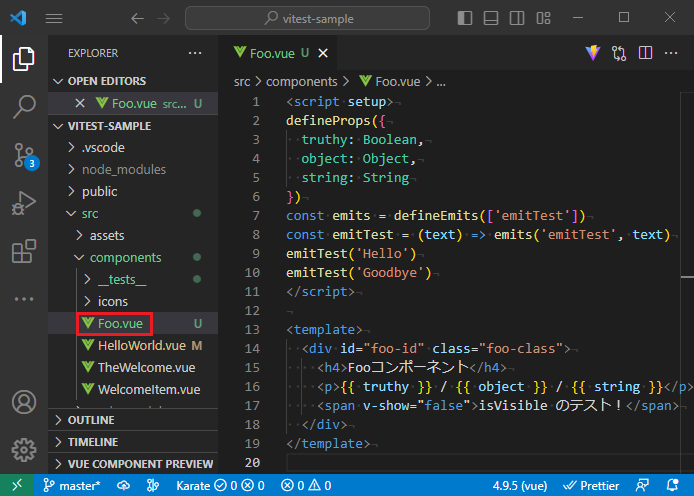Screen dimensions: 694x496
Task: Select Foo.vue in the file tree
Action: pyautogui.click(x=133, y=323)
